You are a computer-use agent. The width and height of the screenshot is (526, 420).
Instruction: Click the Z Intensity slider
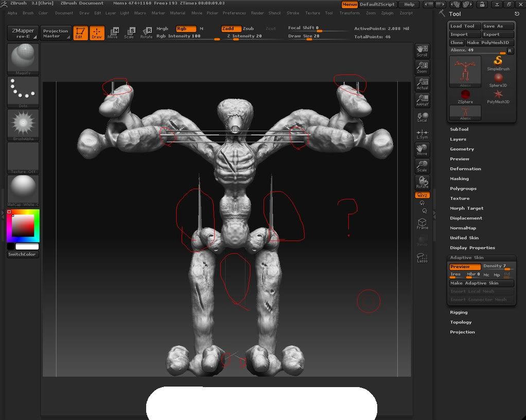tap(244, 36)
